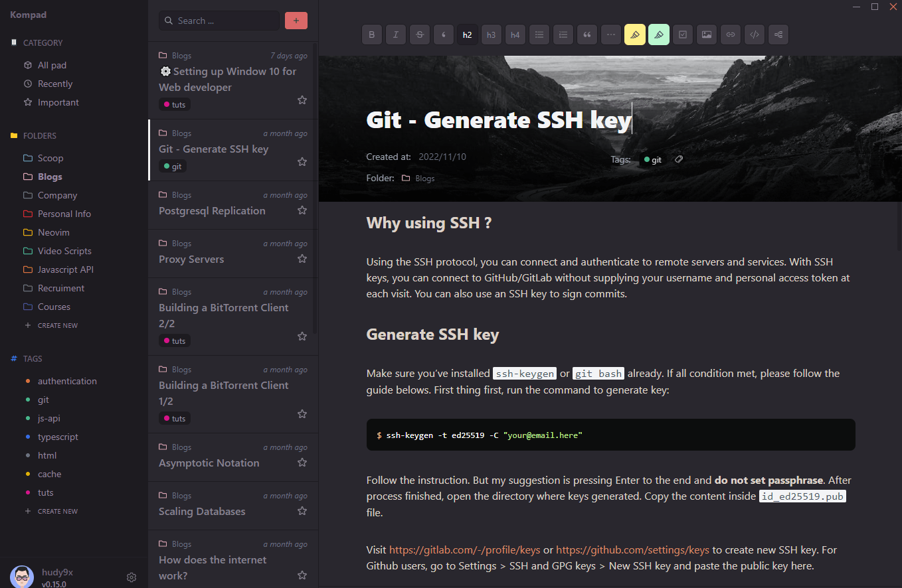The image size is (902, 588).
Task: Filter notes by the typescript tag
Action: click(58, 437)
